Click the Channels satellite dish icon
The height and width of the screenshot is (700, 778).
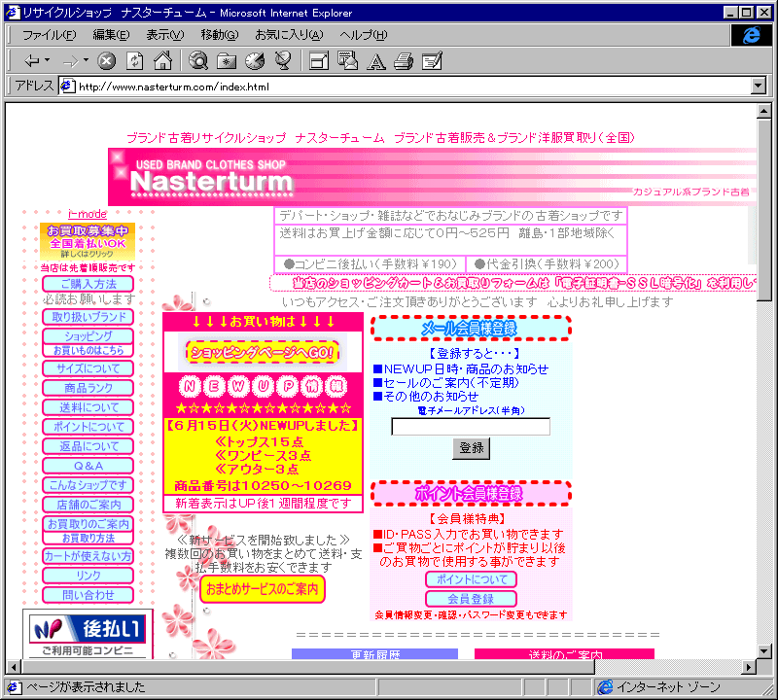pyautogui.click(x=283, y=61)
